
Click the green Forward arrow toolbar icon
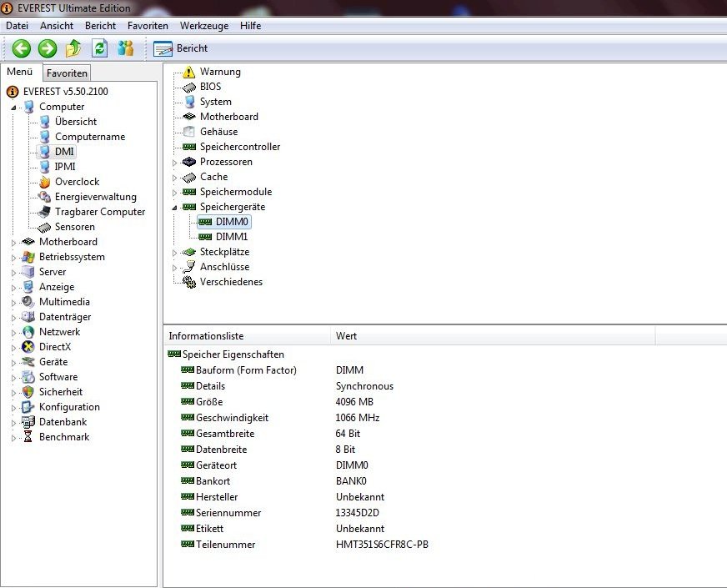(48, 48)
